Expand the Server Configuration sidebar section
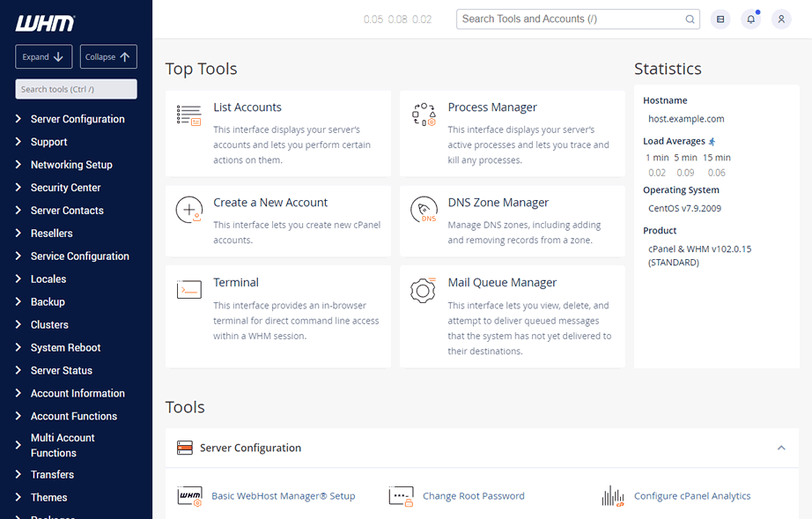 [x=77, y=118]
